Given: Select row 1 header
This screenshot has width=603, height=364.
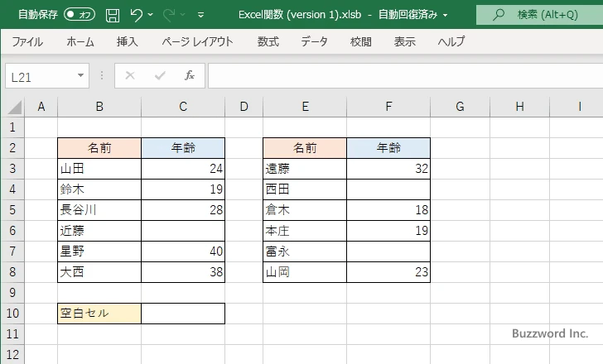Looking at the screenshot, I should click(x=12, y=127).
